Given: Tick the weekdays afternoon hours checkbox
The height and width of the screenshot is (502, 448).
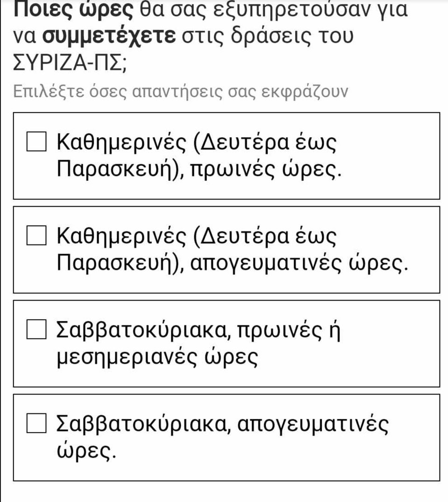Looking at the screenshot, I should tap(36, 236).
